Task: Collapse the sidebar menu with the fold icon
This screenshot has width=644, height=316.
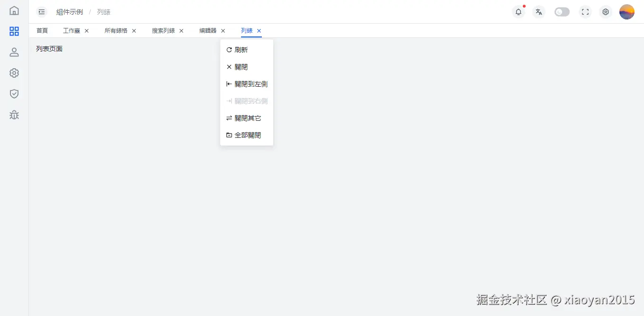Action: pos(42,12)
